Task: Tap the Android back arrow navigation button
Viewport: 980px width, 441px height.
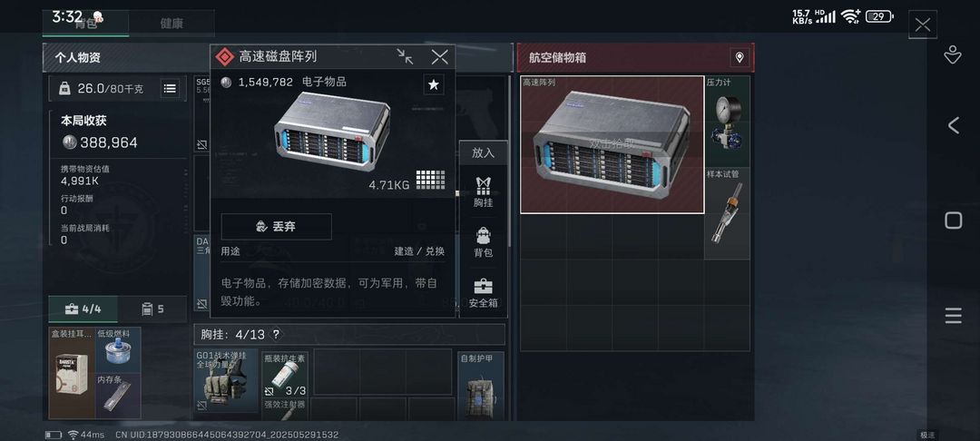Action: (953, 125)
